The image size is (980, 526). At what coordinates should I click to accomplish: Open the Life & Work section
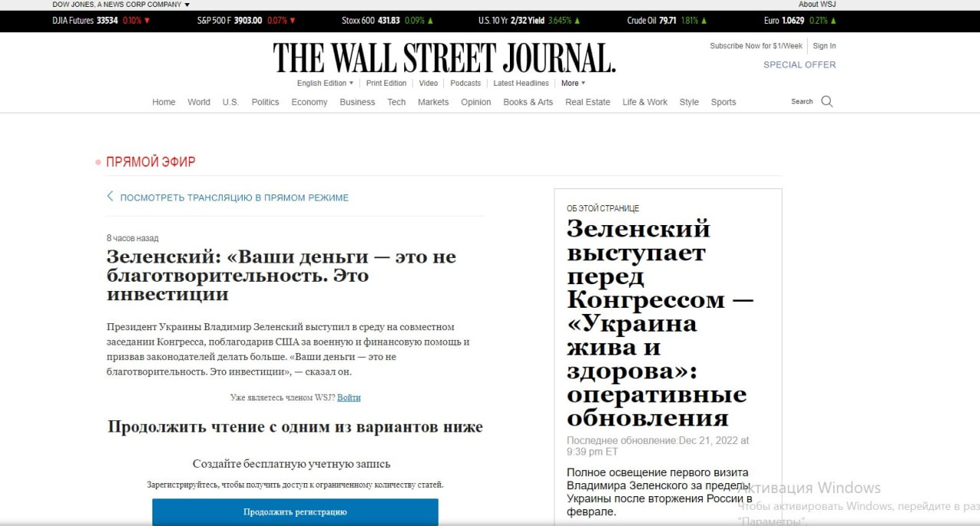(x=645, y=102)
